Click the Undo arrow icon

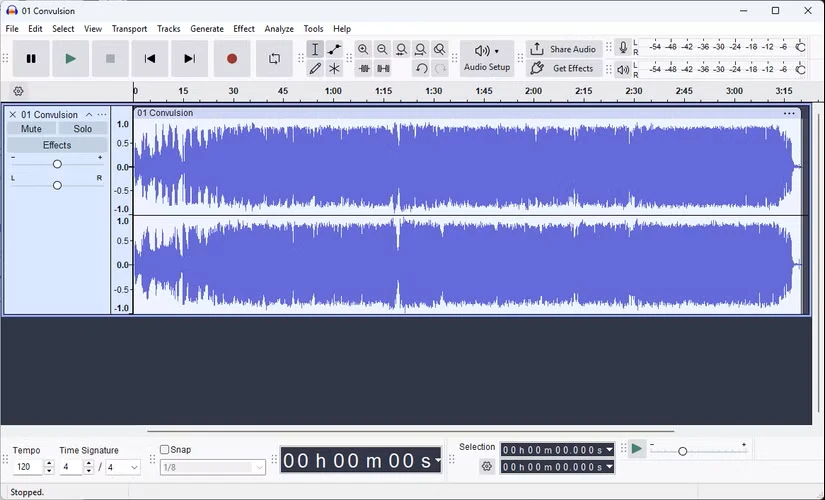421,68
